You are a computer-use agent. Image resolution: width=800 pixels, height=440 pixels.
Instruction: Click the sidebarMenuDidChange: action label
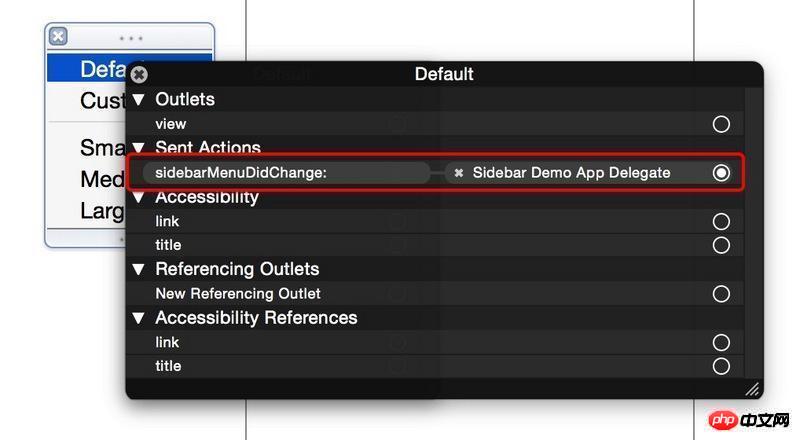(x=241, y=173)
